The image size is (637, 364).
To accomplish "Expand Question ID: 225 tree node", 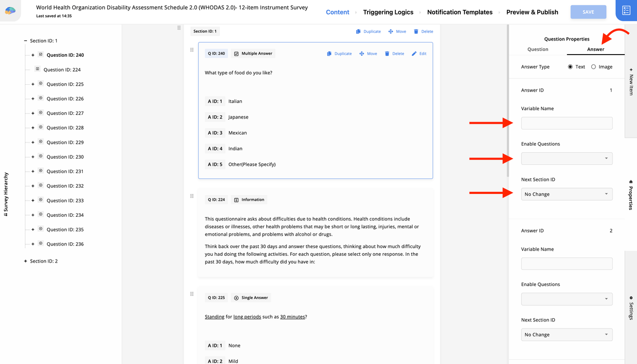I will [x=33, y=84].
